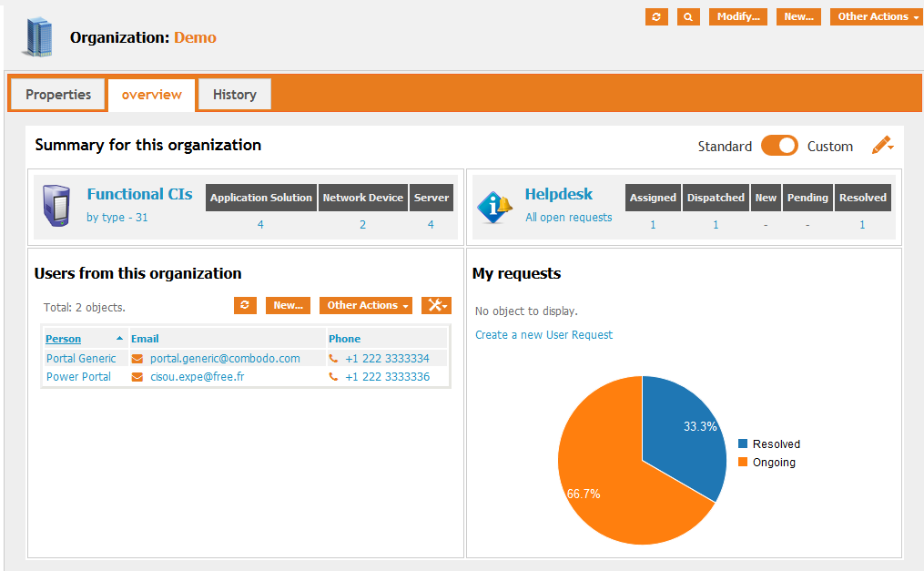Screen dimensions: 924x571
Task: Click the Network Device count 2
Action: [363, 225]
